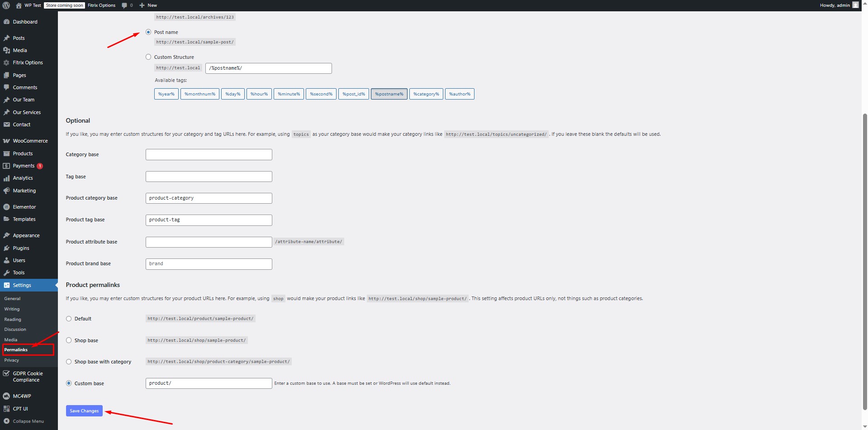Open the New content dropdown in admin bar
The height and width of the screenshot is (430, 868).
[148, 5]
